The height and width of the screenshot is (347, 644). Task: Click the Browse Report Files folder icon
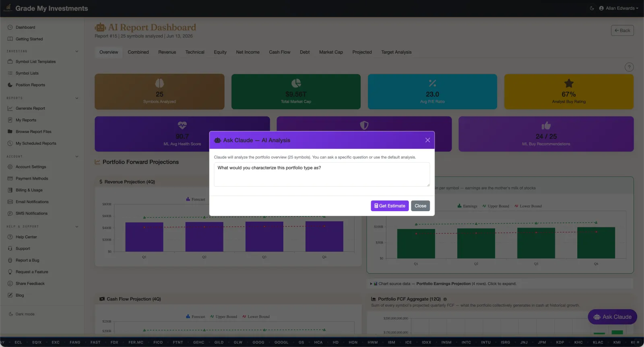[10, 132]
